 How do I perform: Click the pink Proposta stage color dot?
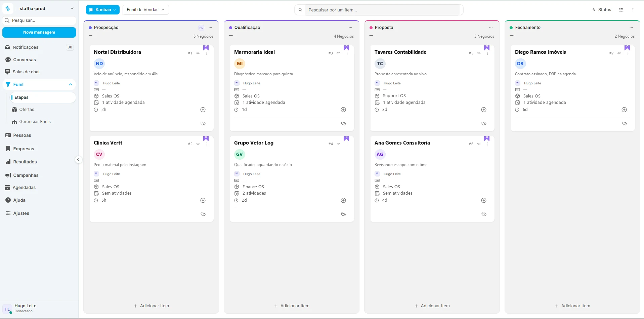[371, 28]
